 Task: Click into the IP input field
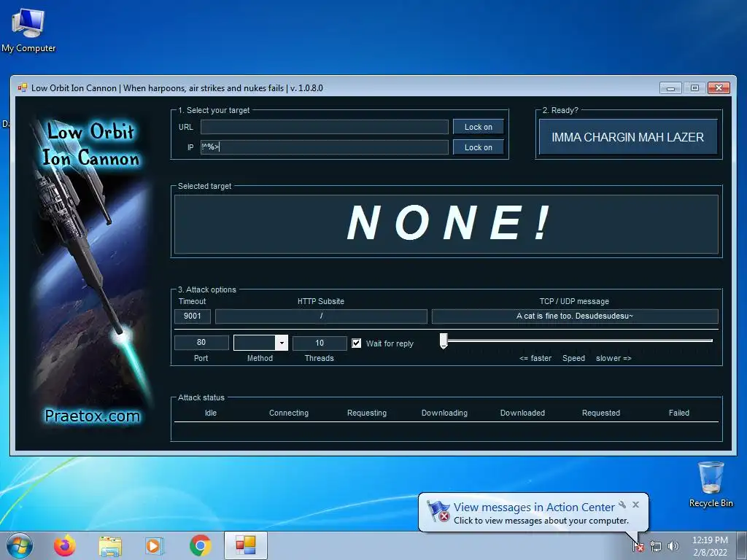(x=325, y=147)
